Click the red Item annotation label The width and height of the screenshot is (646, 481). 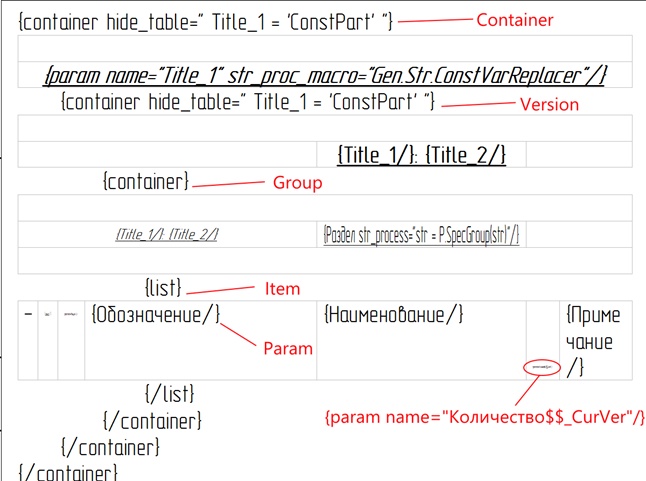tap(282, 289)
